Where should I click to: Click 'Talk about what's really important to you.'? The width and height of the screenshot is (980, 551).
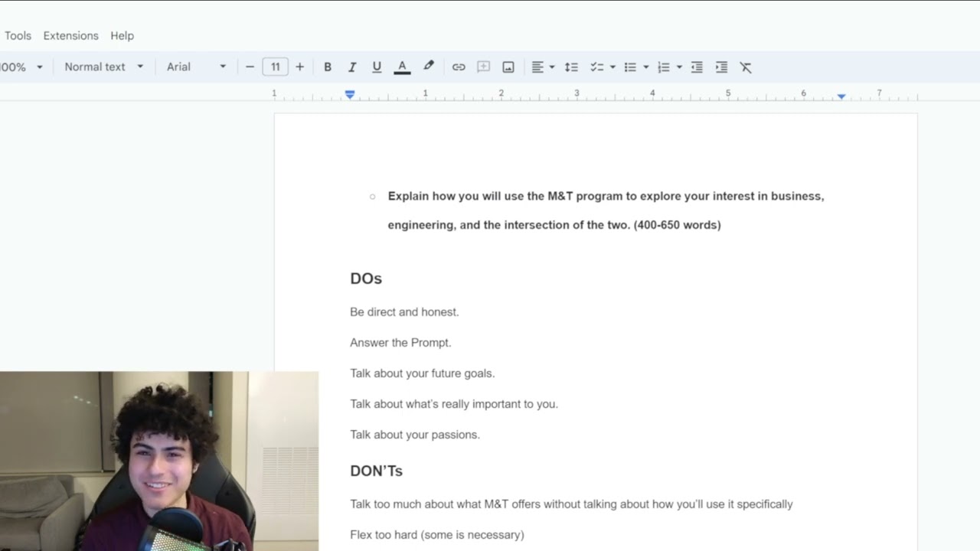pos(454,404)
